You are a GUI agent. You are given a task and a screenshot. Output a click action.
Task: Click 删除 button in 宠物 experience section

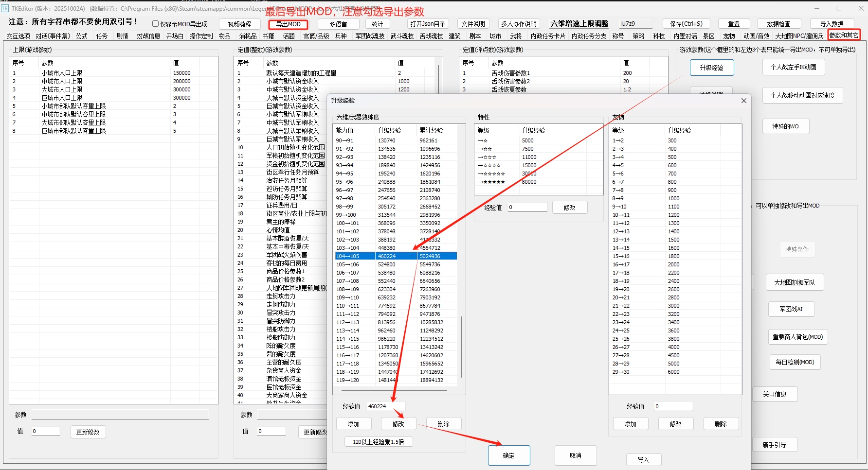tap(721, 424)
